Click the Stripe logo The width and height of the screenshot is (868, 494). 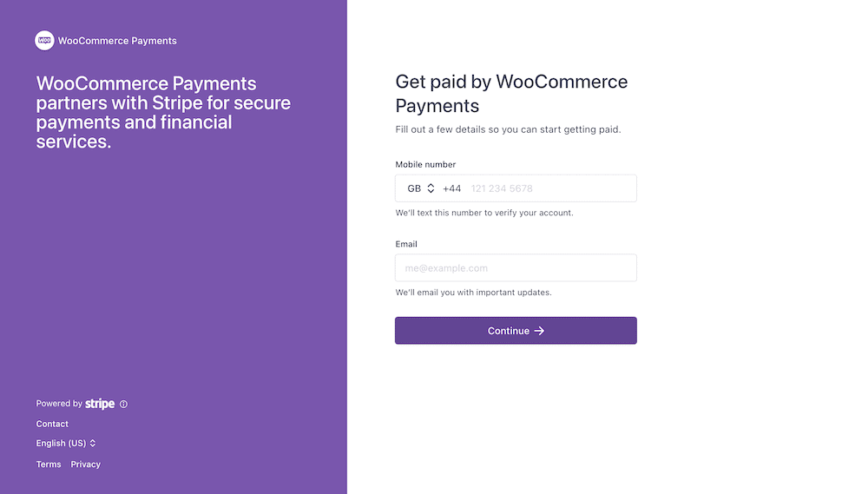(x=100, y=404)
